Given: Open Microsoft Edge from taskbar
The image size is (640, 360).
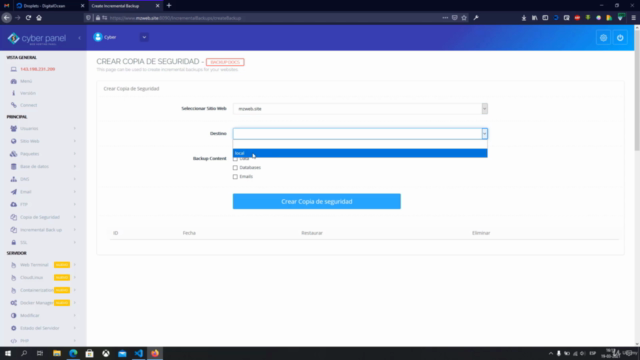Looking at the screenshot, I should click(x=73, y=353).
